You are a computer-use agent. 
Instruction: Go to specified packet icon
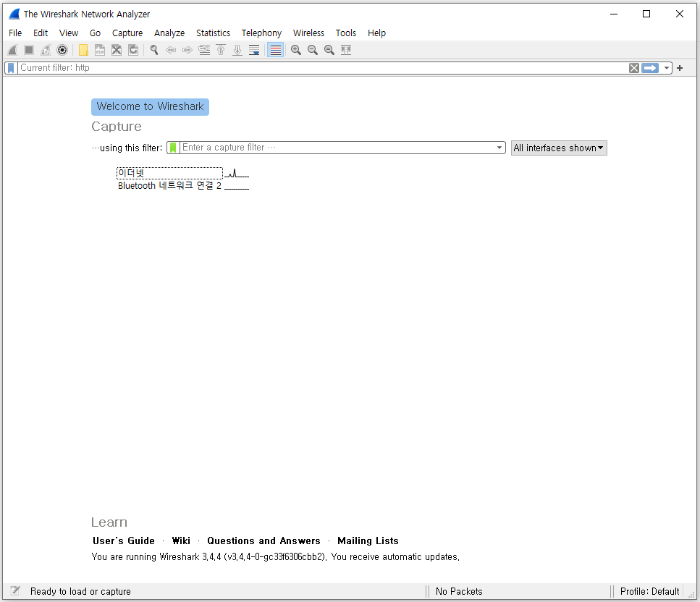click(x=204, y=50)
